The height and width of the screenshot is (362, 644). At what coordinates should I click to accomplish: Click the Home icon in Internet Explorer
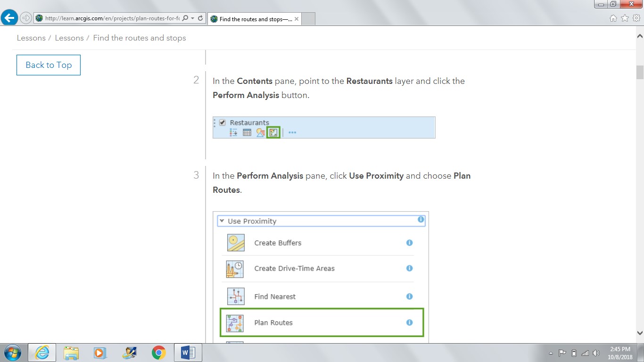click(x=613, y=18)
